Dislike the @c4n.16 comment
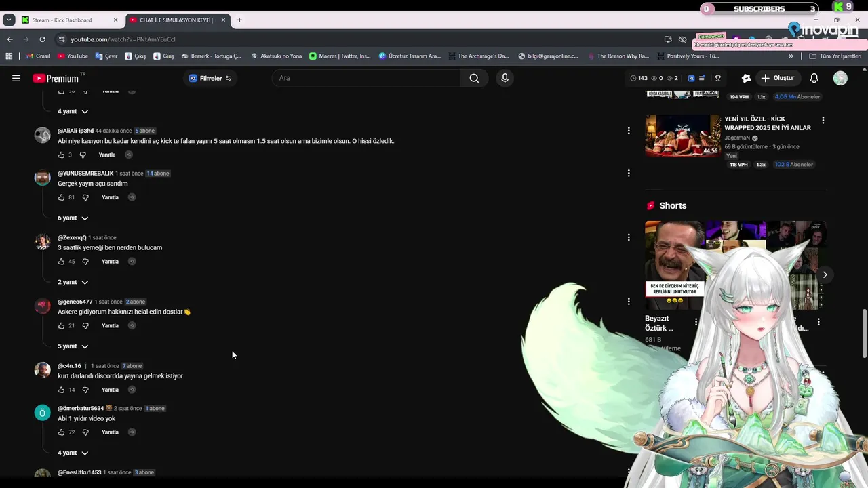This screenshot has width=868, height=488. (x=85, y=390)
